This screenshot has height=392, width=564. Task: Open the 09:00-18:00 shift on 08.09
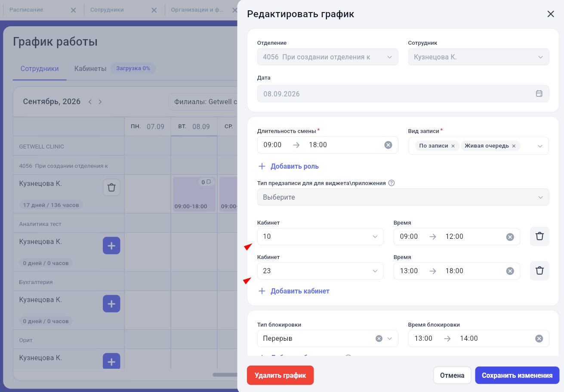194,194
